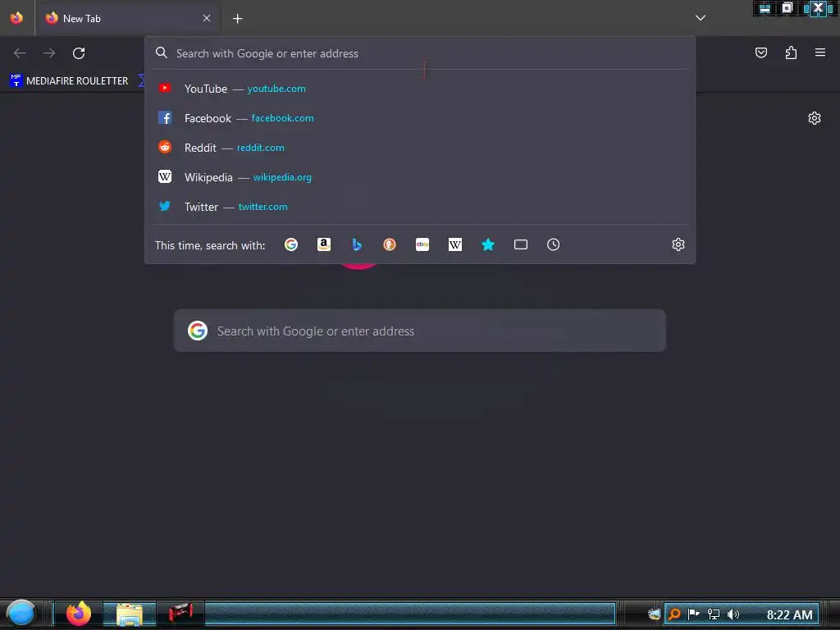Go forward one page

point(49,53)
